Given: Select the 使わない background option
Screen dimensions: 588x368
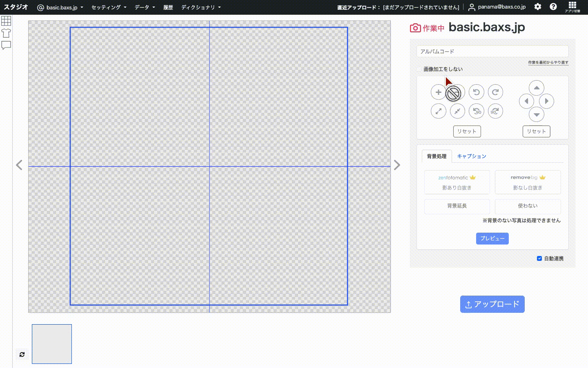Looking at the screenshot, I should pos(528,206).
